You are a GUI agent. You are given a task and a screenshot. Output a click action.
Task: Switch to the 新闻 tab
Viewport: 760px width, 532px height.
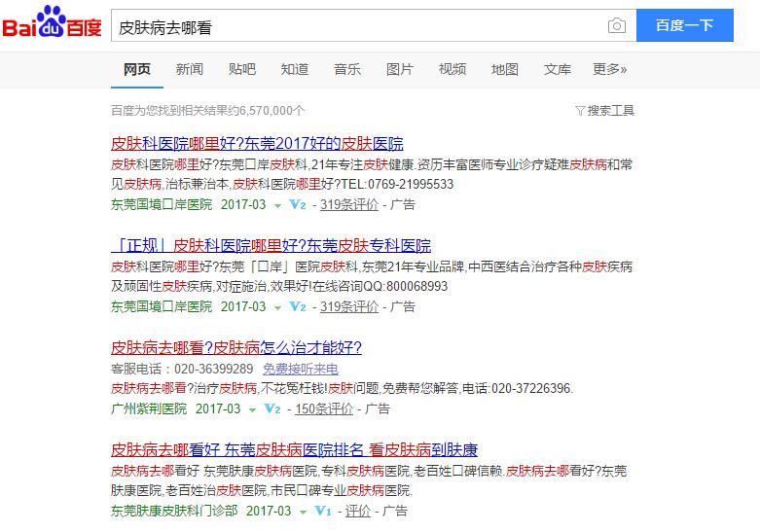tap(190, 70)
